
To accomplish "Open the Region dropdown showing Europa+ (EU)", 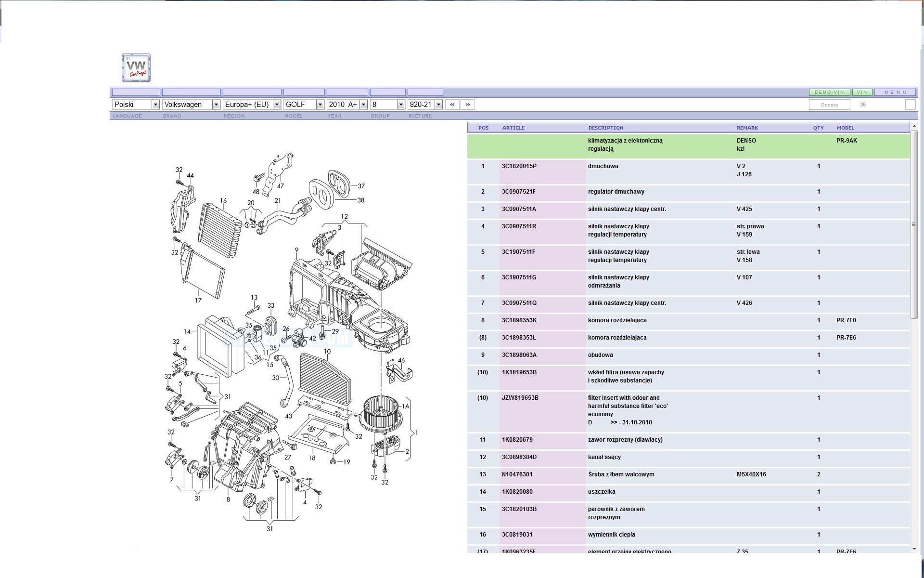I will tap(252, 105).
